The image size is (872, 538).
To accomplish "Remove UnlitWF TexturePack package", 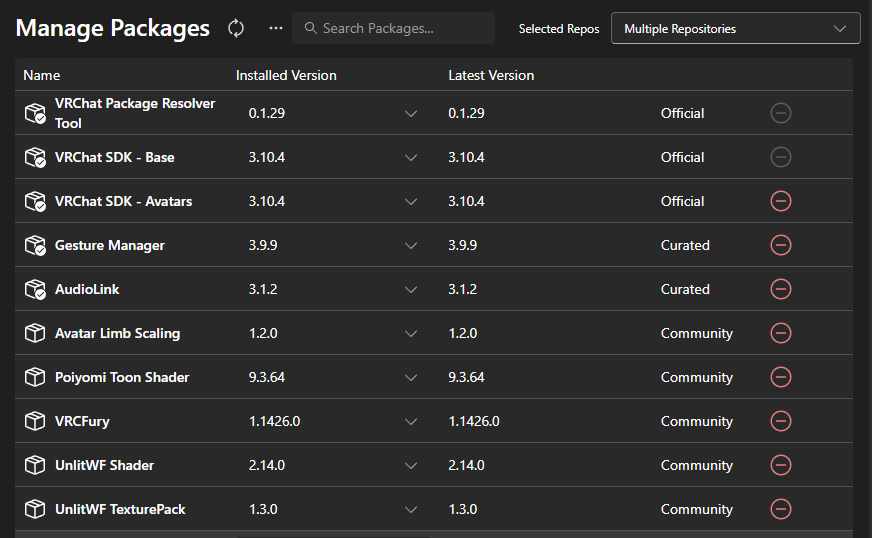I will (x=781, y=509).
